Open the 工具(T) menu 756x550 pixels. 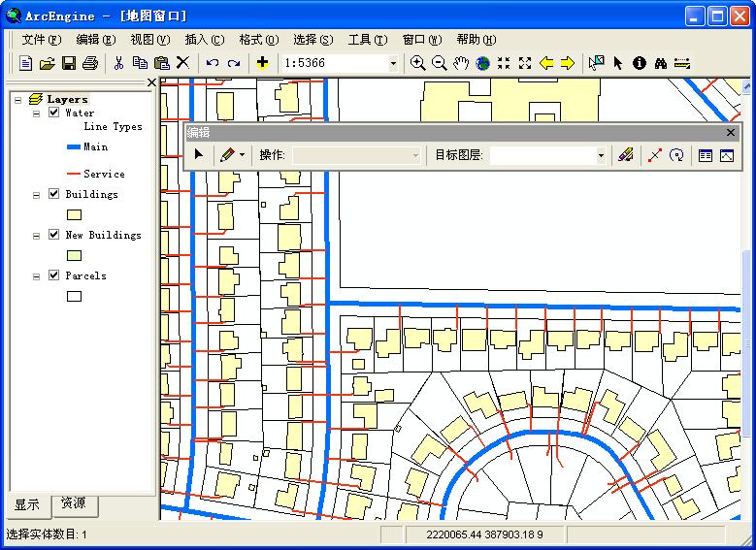(x=368, y=40)
